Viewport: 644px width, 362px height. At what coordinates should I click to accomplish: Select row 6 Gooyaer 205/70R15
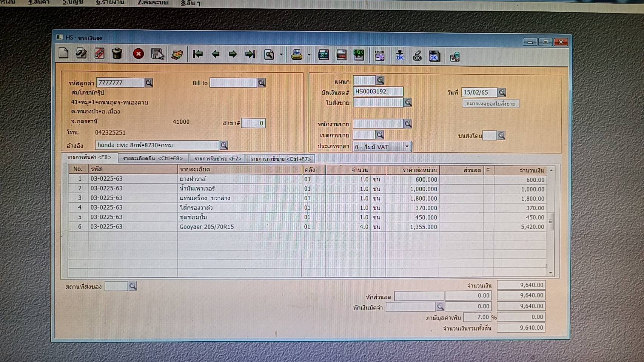(307, 227)
